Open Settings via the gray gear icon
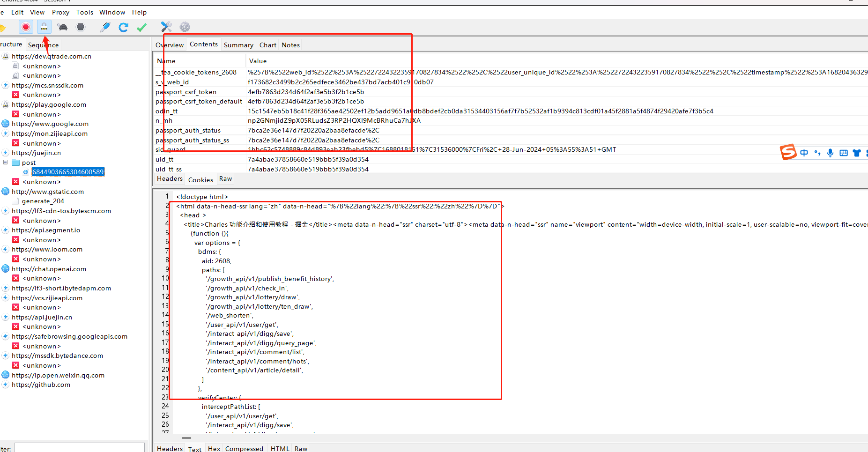Screen dimensions: 868x452 tap(185, 27)
